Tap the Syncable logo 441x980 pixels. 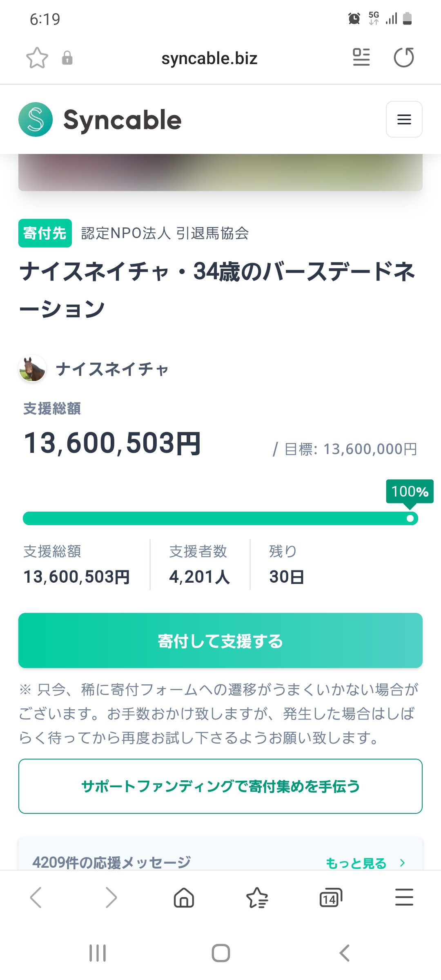point(100,120)
